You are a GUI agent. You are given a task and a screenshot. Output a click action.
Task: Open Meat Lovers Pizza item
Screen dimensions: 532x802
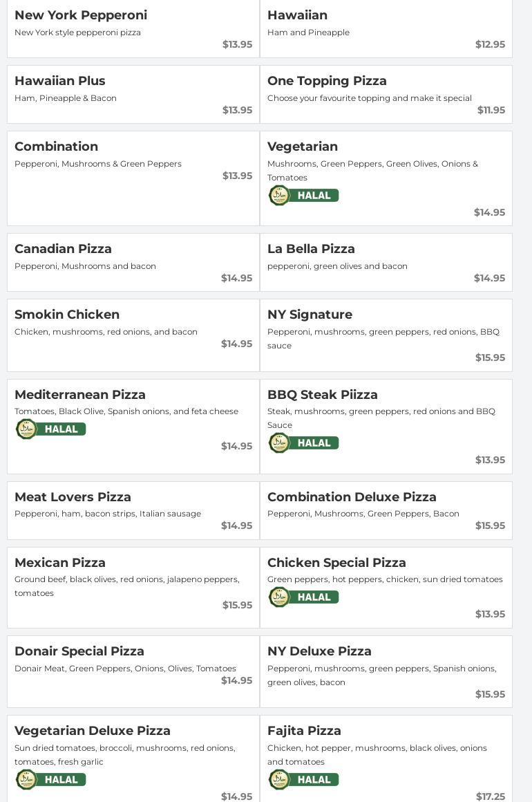(73, 497)
